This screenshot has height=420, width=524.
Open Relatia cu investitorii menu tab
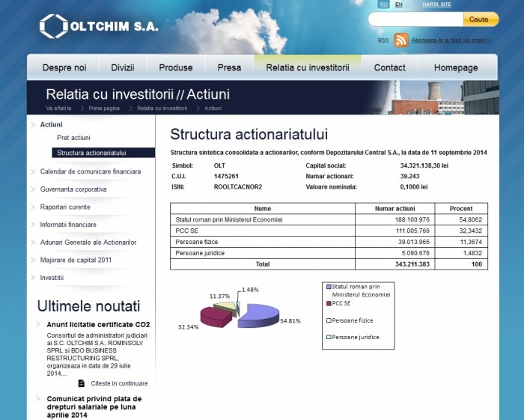click(x=308, y=68)
